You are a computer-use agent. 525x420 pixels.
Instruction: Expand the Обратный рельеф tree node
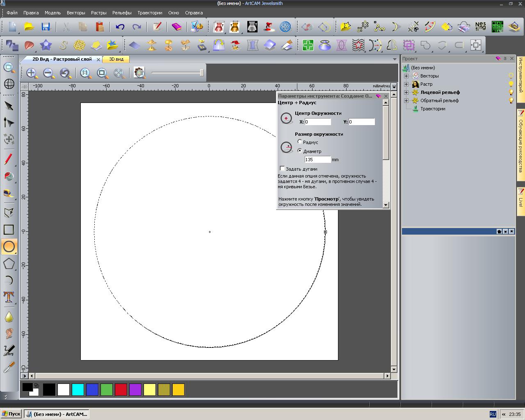coord(406,100)
